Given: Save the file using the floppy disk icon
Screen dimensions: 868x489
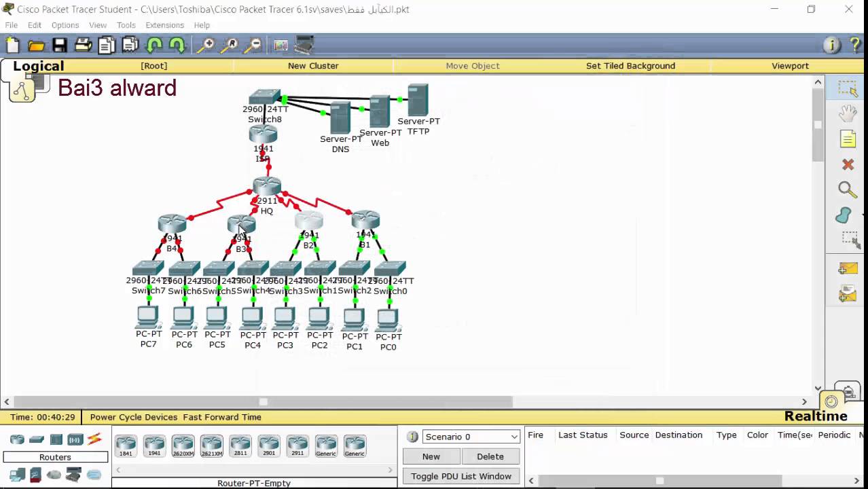Looking at the screenshot, I should pos(60,46).
